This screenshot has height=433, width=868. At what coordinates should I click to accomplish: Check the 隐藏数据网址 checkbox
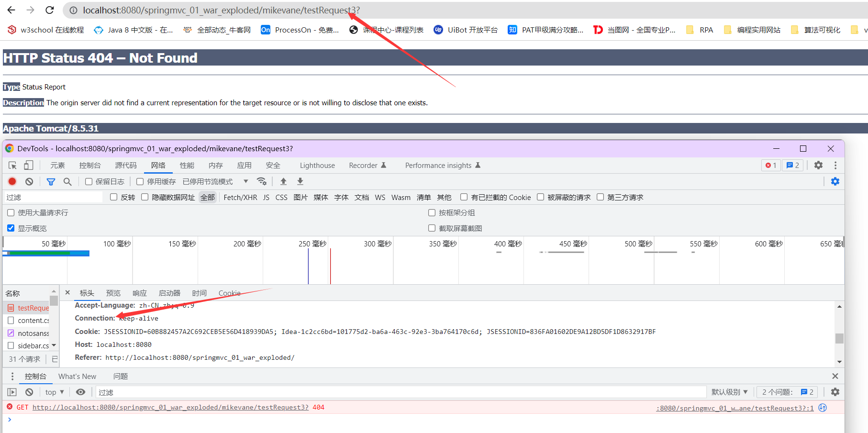coord(145,197)
